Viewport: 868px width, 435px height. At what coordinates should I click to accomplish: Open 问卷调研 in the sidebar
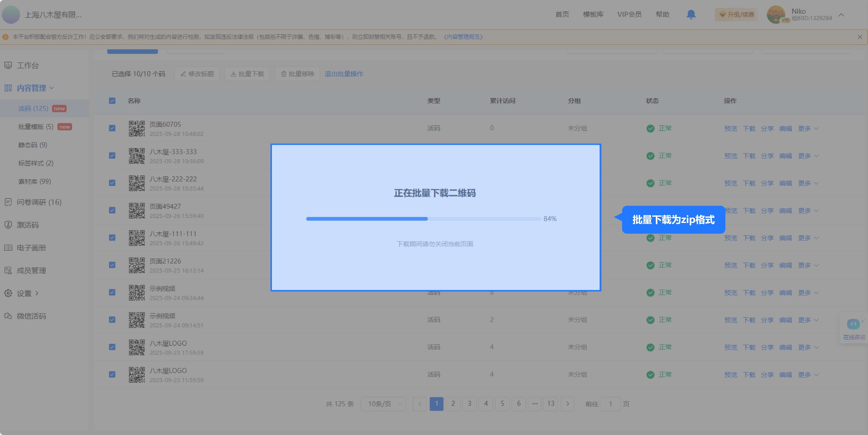pyautogui.click(x=39, y=202)
